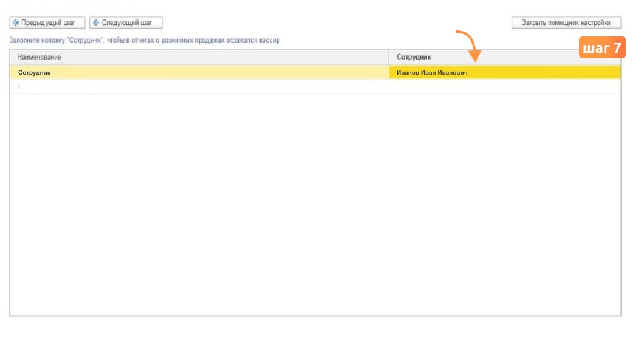Click the left arrow icon on Предыдущий шаг
Screen dimensions: 644x337
16,22
